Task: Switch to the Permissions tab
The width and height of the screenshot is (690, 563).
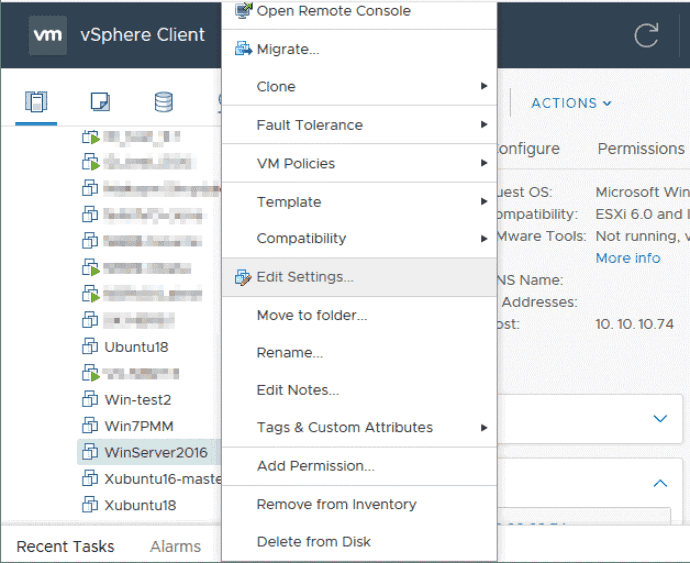Action: 641,149
